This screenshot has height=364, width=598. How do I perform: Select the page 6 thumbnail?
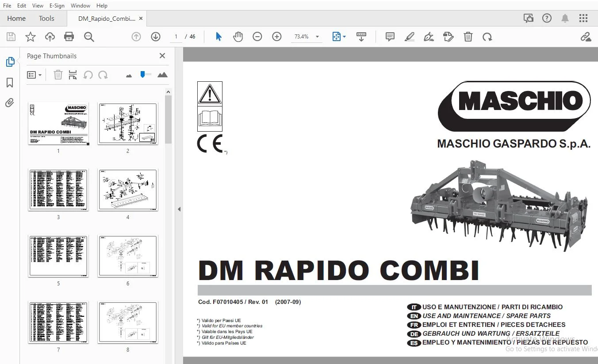click(128, 256)
